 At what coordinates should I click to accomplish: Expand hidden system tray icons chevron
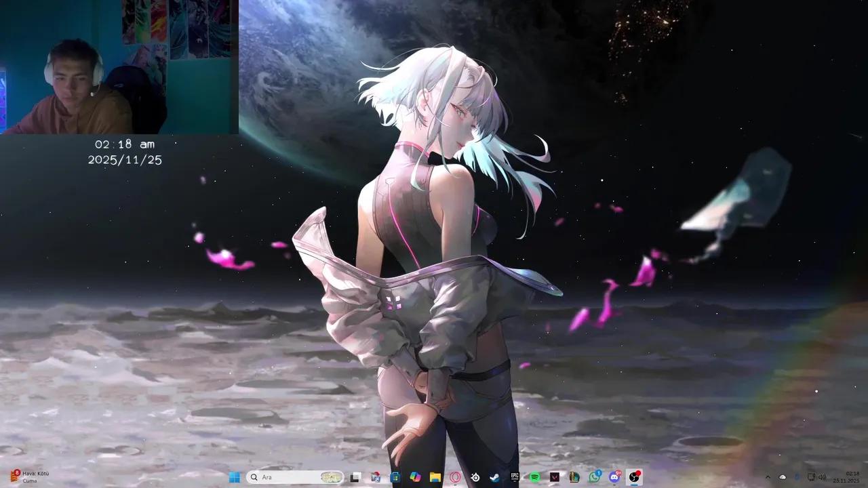pyautogui.click(x=768, y=477)
